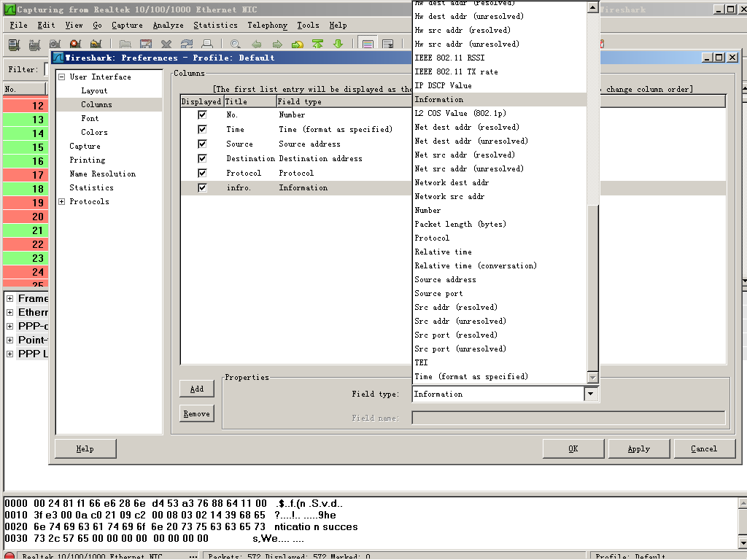Image resolution: width=747 pixels, height=560 pixels.
Task: Choose 'Packet length (bytes)' from field list
Action: coord(499,224)
